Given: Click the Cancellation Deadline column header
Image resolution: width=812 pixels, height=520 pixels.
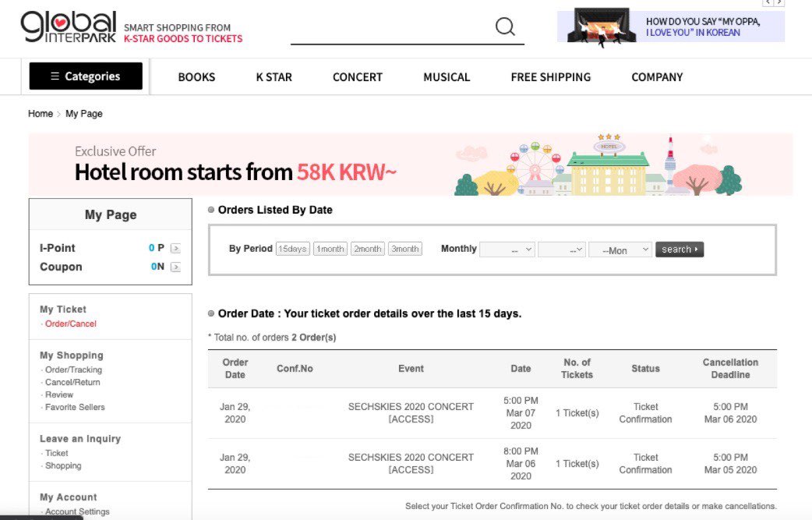Looking at the screenshot, I should 730,368.
